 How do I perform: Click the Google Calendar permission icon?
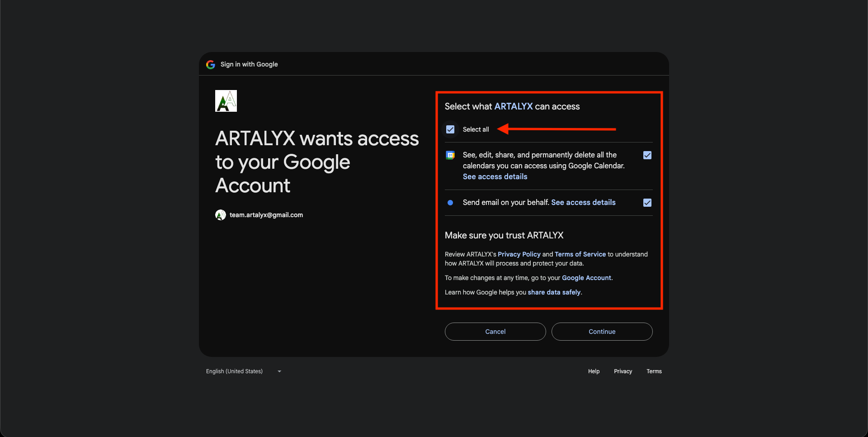click(x=450, y=155)
